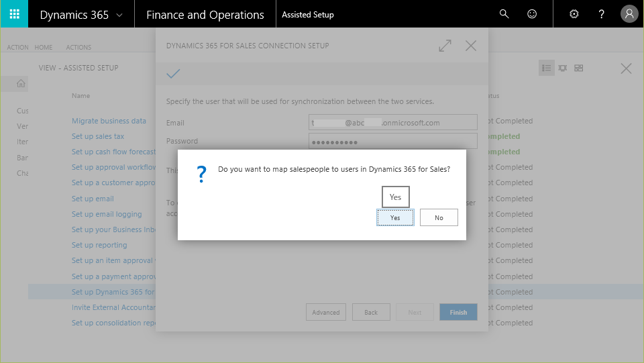
Task: Open Invite External Accountant link
Action: tap(114, 307)
